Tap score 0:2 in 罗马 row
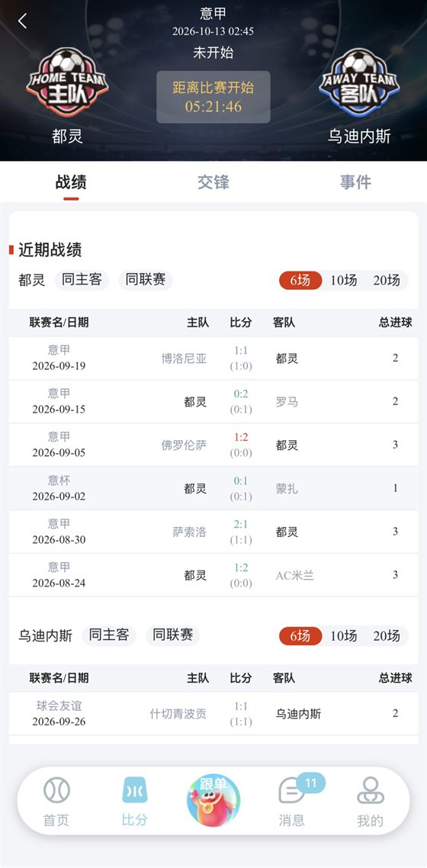The width and height of the screenshot is (427, 868). (x=241, y=394)
